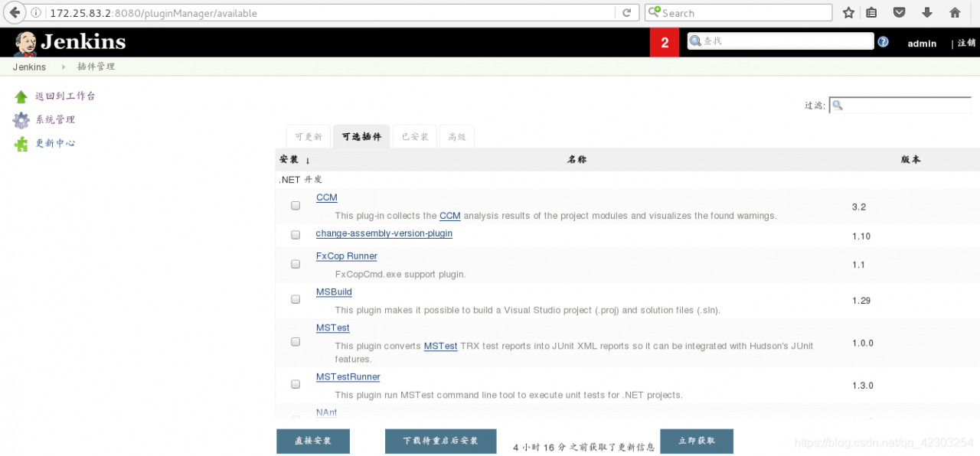Click the 插件管理 breadcrumb link
This screenshot has height=456, width=980.
[x=96, y=67]
